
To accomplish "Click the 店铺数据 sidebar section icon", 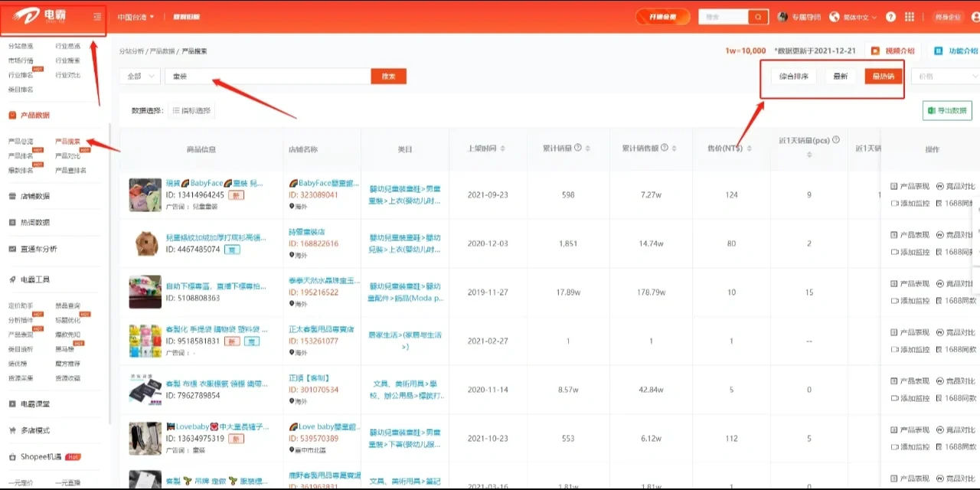I will (x=12, y=196).
